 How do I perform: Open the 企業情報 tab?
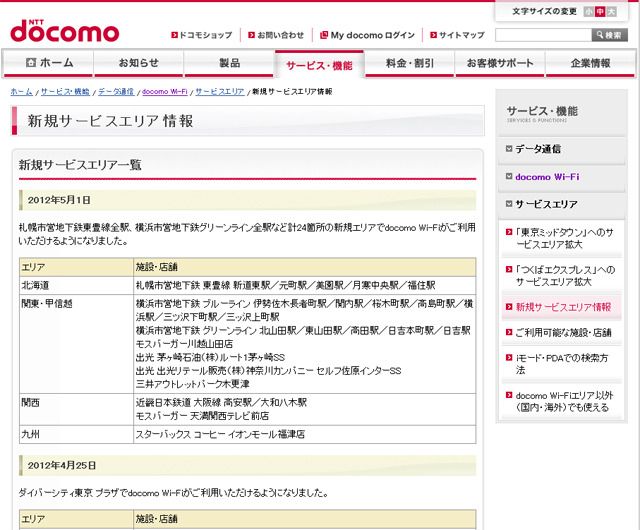pyautogui.click(x=591, y=63)
